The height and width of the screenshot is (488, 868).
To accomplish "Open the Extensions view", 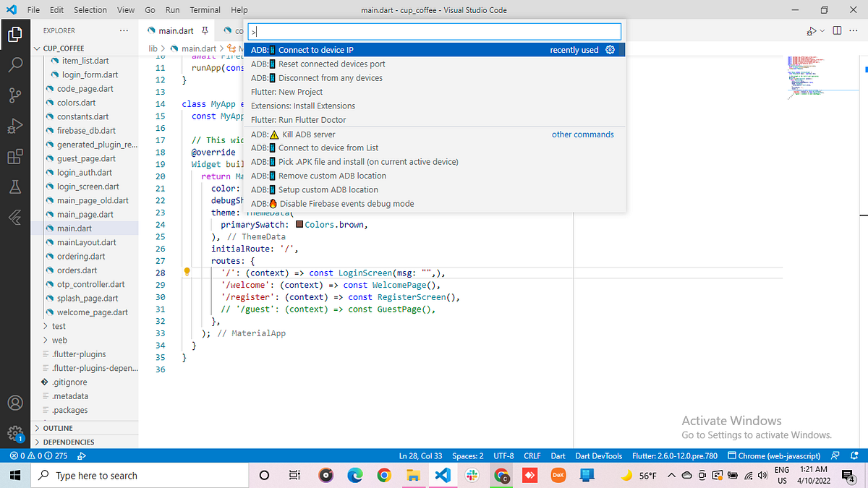I will (15, 156).
